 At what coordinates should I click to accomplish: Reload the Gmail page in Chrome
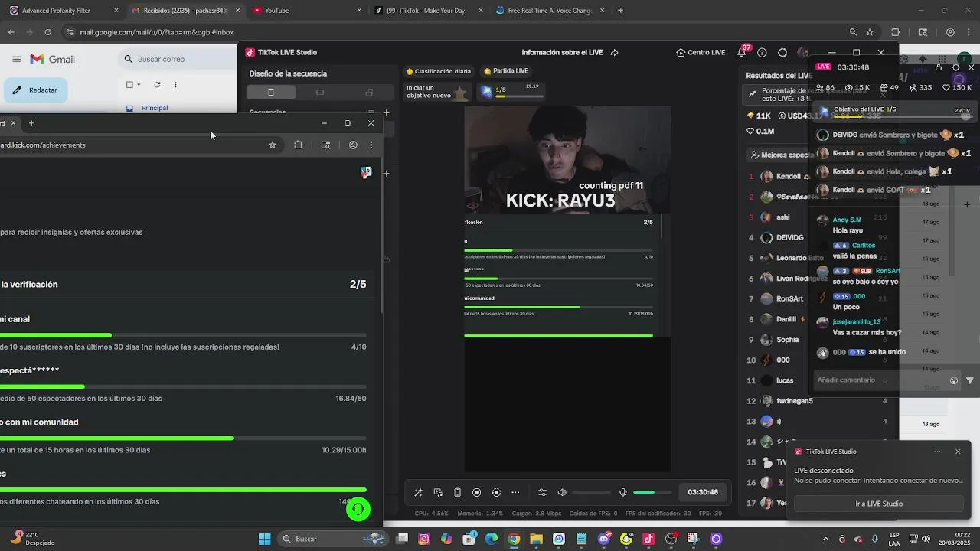(47, 32)
